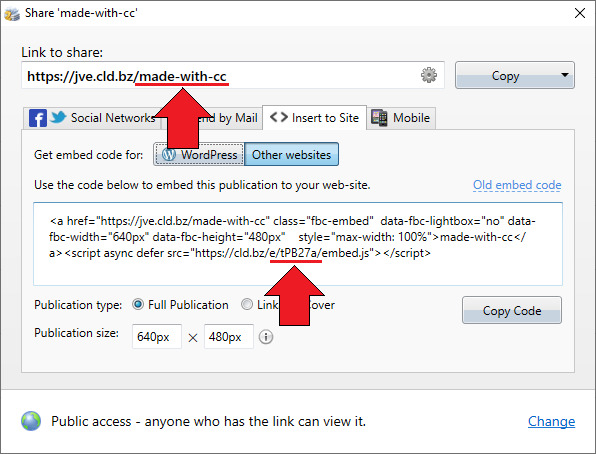
Task: Close the Share dialog window
Action: (580, 13)
